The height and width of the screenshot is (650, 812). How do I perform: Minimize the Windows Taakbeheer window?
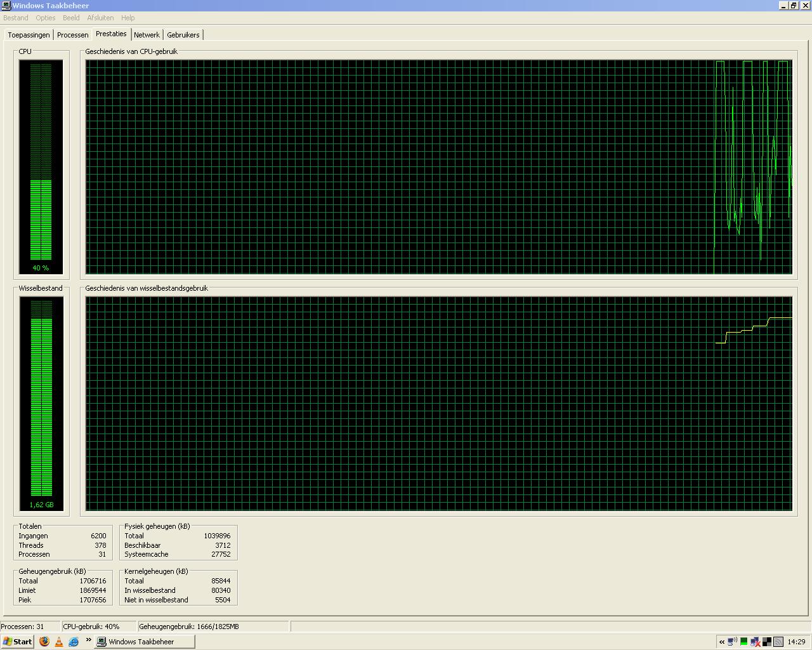click(x=783, y=5)
